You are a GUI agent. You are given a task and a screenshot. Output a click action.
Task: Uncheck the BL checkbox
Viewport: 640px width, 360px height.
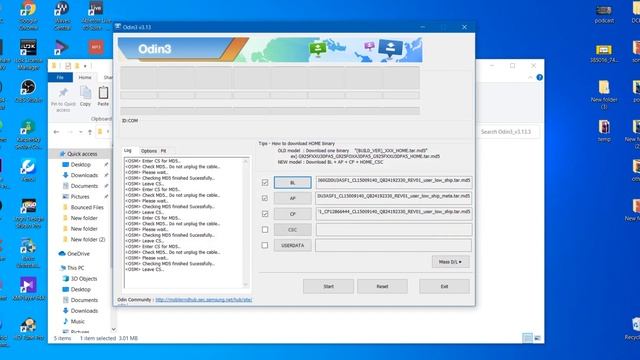265,182
